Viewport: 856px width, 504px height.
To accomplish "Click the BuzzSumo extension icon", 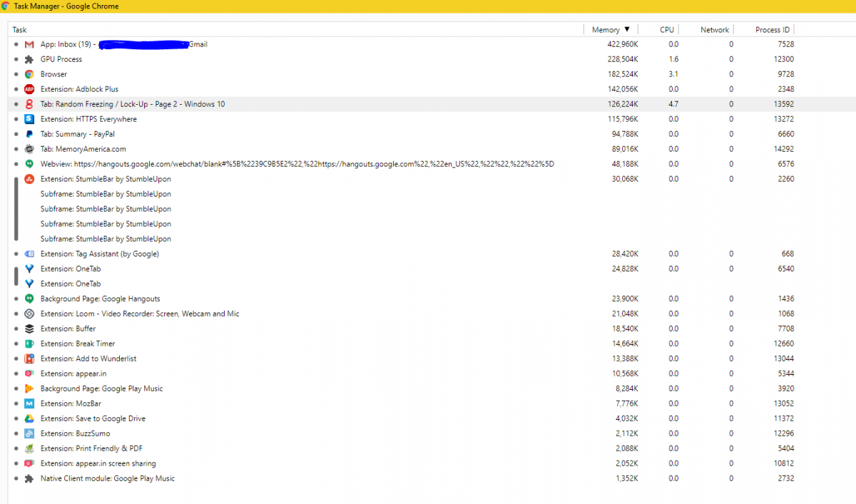I will click(29, 433).
